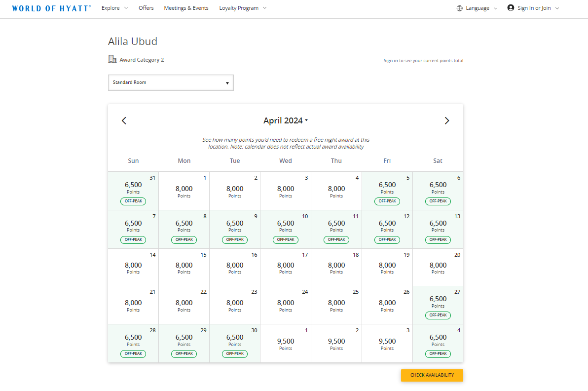This screenshot has height=391, width=588.
Task: Expand the Language selector menu
Action: coord(476,8)
